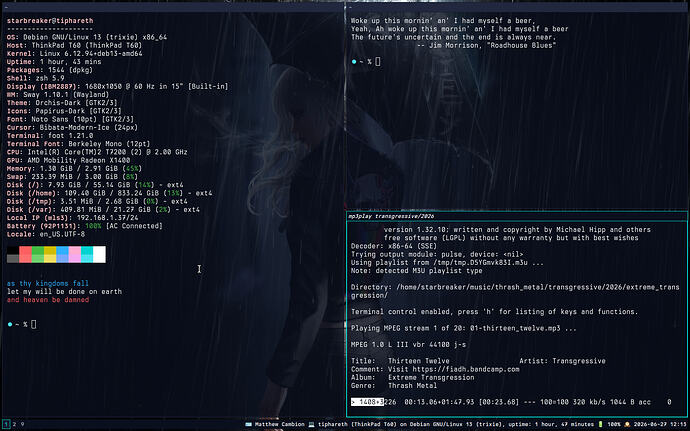Click the clock icon beside the date
The width and height of the screenshot is (690, 431).
point(627,424)
